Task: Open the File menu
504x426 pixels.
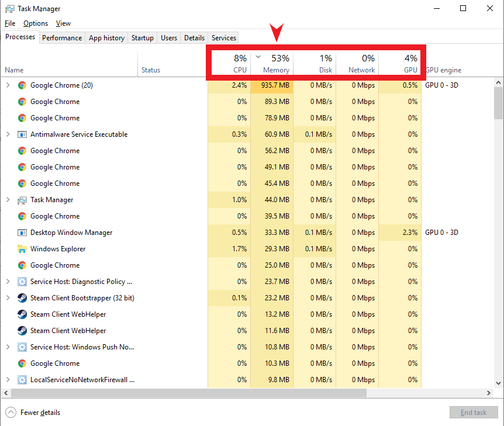Action: point(10,23)
